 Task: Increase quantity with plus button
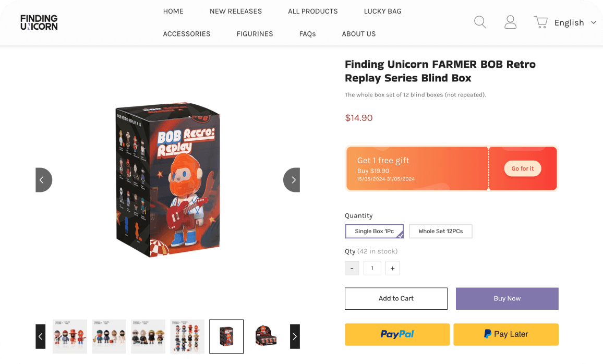tap(392, 268)
